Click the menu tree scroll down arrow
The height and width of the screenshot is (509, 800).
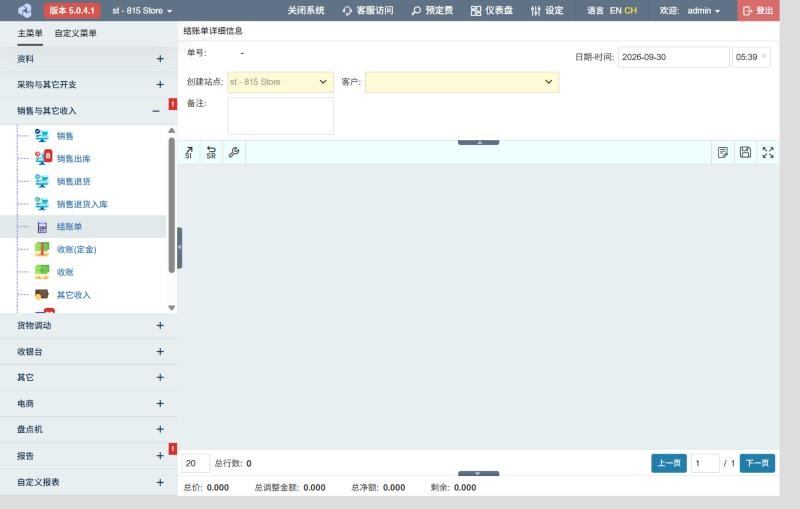pyautogui.click(x=171, y=308)
